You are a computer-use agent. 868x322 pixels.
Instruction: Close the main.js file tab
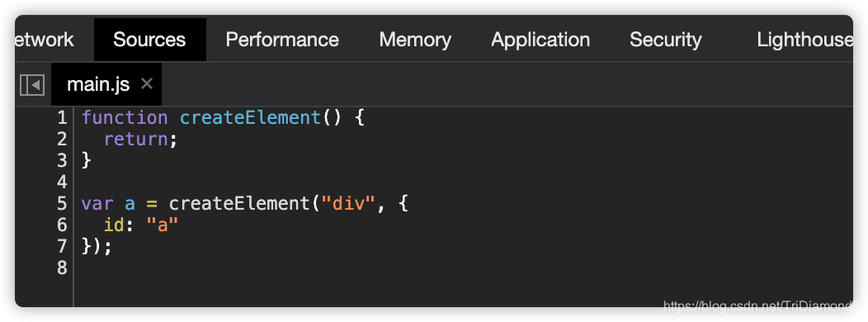(x=146, y=83)
